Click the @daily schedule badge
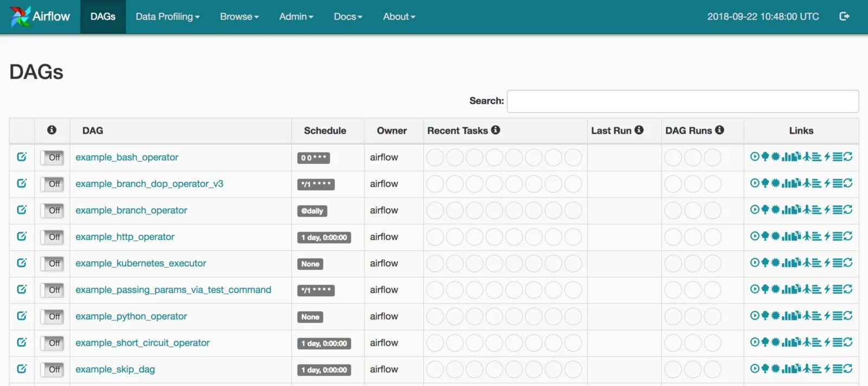The height and width of the screenshot is (386, 868). point(312,211)
